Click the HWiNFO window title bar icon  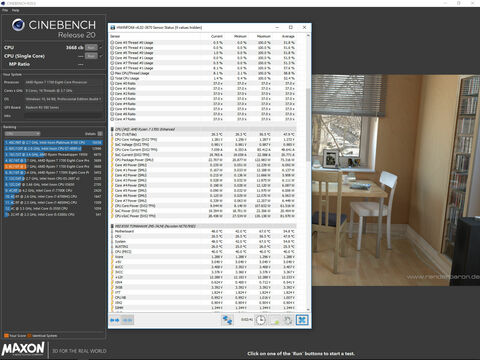(x=113, y=27)
